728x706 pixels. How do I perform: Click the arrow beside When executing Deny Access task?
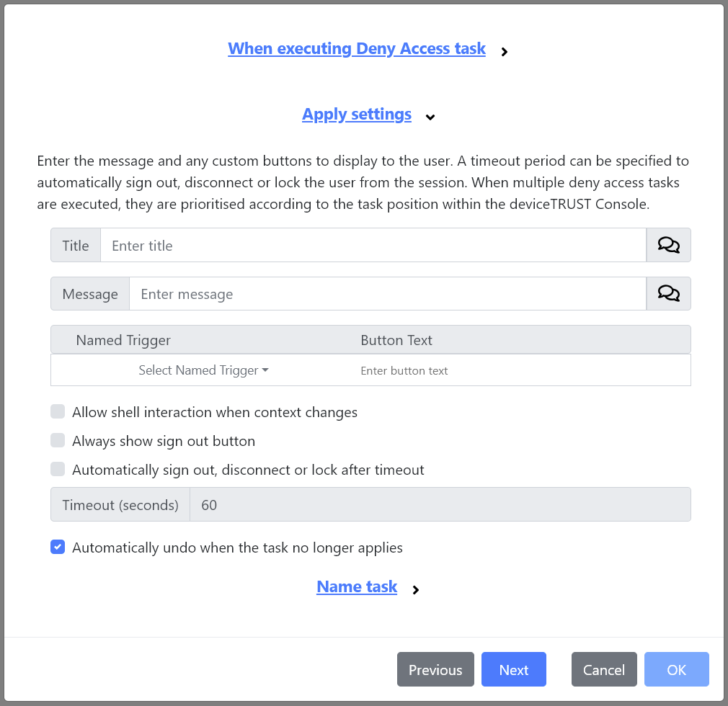(x=504, y=52)
